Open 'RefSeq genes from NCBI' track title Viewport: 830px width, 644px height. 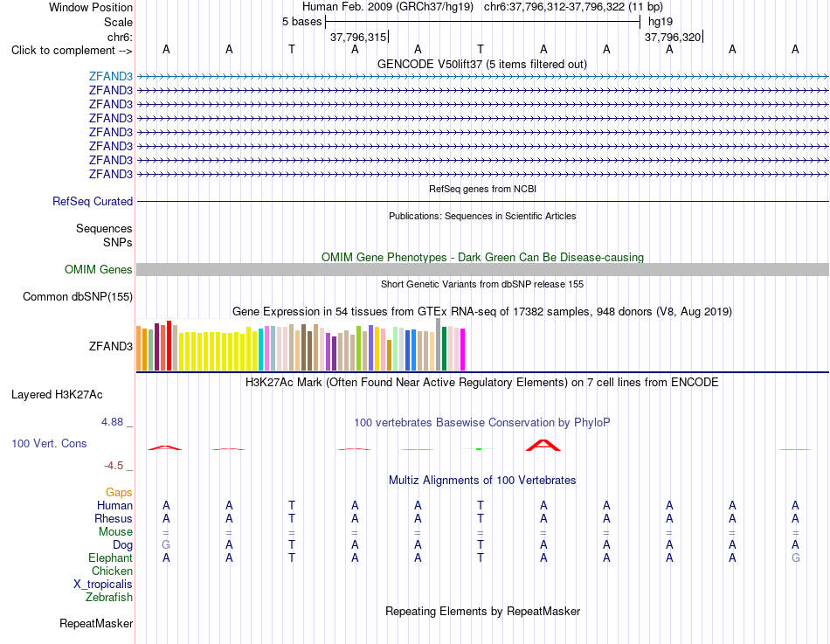pyautogui.click(x=482, y=189)
